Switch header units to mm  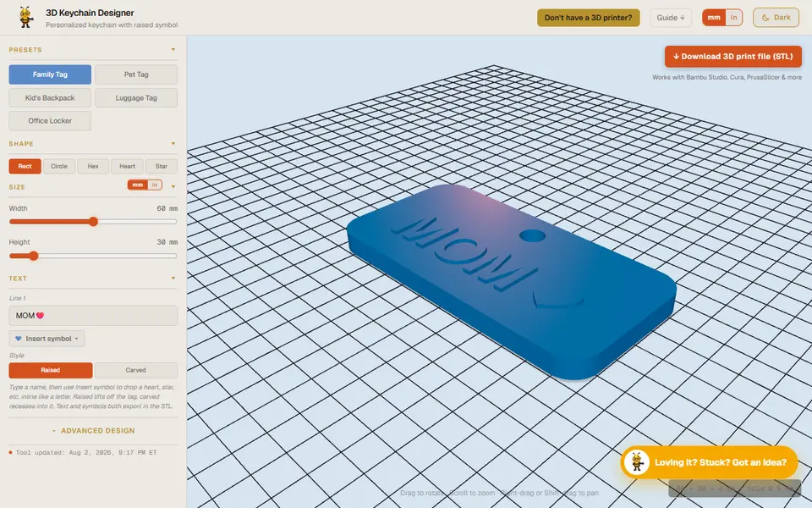point(714,18)
